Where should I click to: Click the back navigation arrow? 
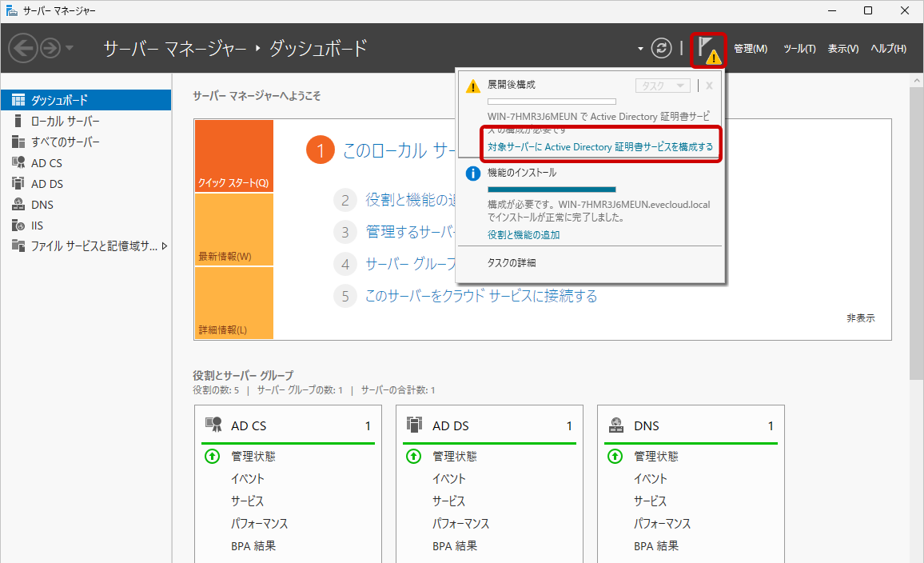click(22, 48)
